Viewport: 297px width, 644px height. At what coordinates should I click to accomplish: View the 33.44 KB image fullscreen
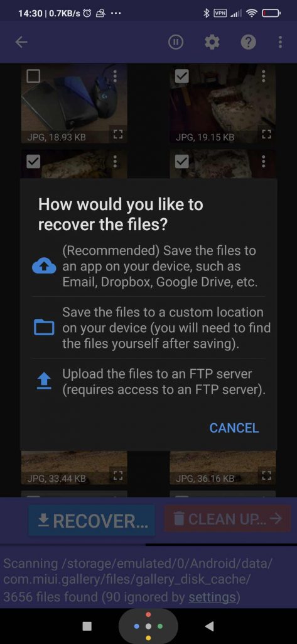(x=118, y=475)
